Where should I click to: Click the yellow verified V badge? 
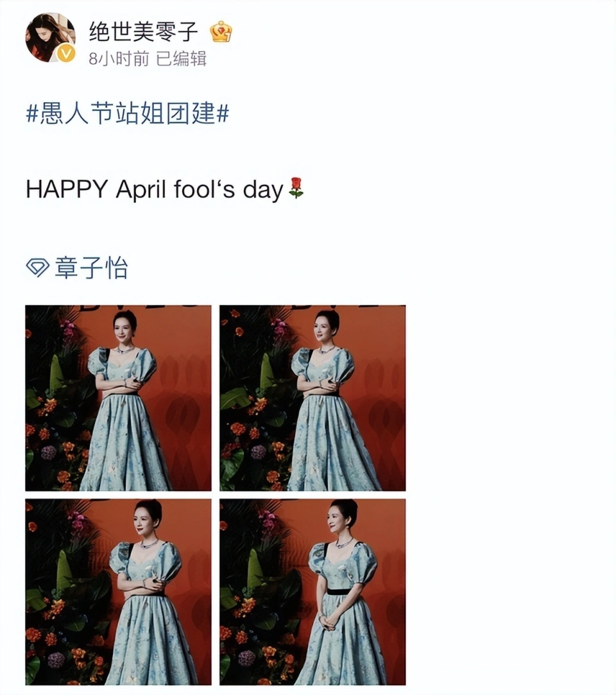[65, 55]
